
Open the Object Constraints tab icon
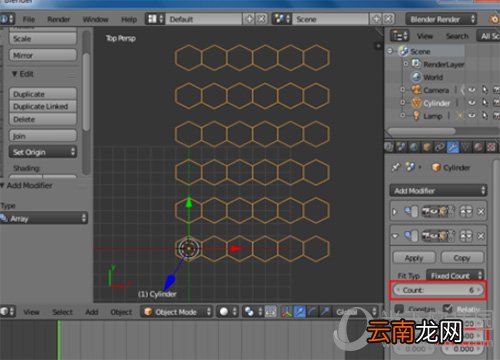[x=440, y=147]
